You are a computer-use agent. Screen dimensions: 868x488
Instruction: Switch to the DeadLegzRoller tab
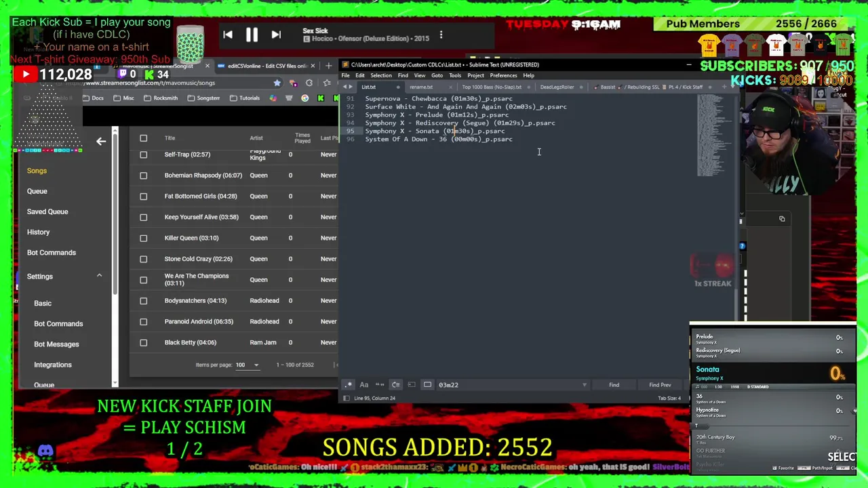(x=557, y=87)
